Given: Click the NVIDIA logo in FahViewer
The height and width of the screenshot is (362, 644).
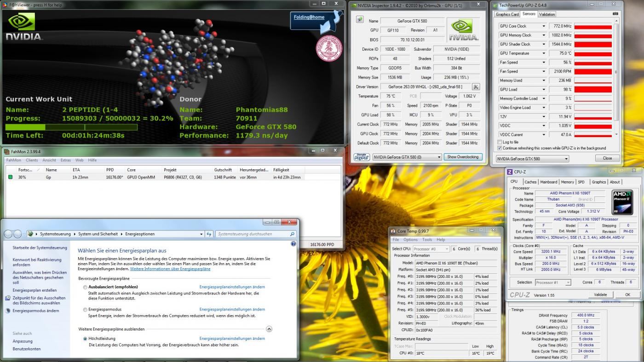Looking at the screenshot, I should 23,27.
